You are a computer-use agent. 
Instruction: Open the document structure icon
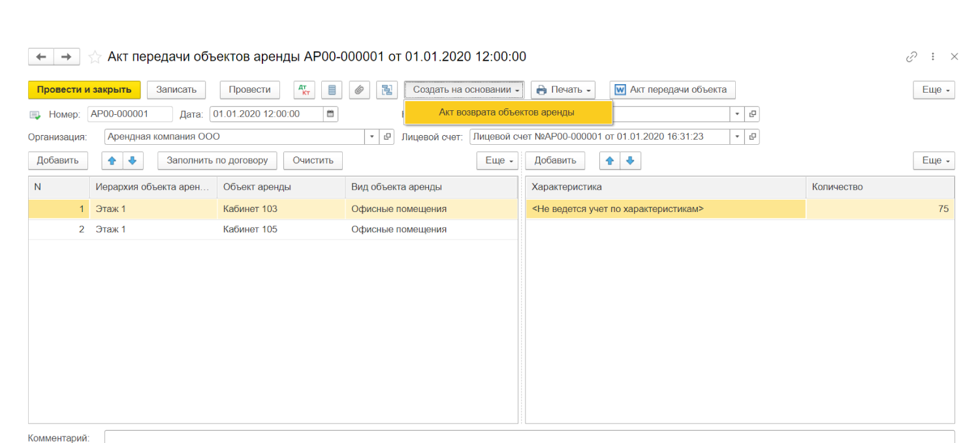[x=387, y=90]
